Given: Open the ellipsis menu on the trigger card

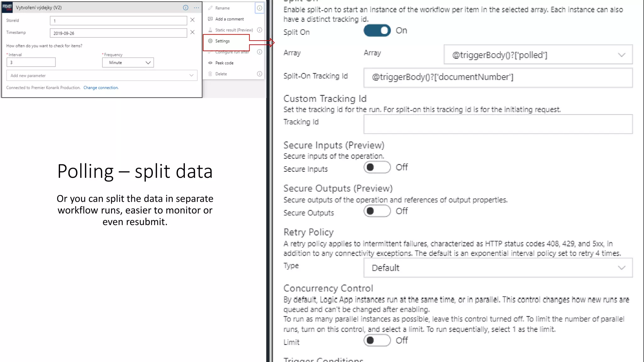Looking at the screenshot, I should 197,8.
